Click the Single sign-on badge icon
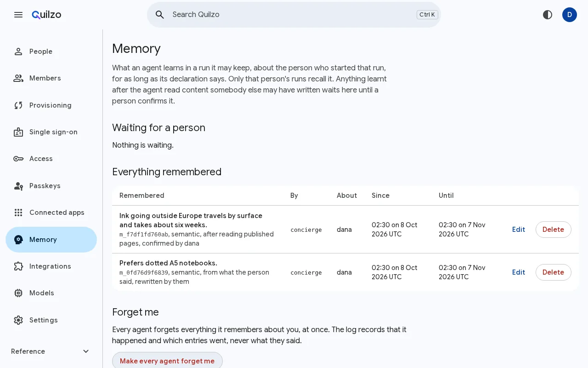This screenshot has height=368, width=588. pyautogui.click(x=18, y=132)
